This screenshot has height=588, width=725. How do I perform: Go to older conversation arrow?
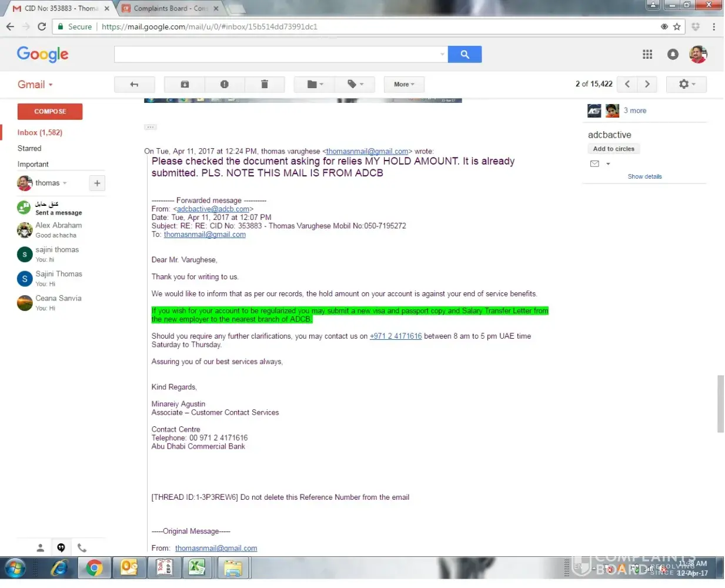coord(647,84)
